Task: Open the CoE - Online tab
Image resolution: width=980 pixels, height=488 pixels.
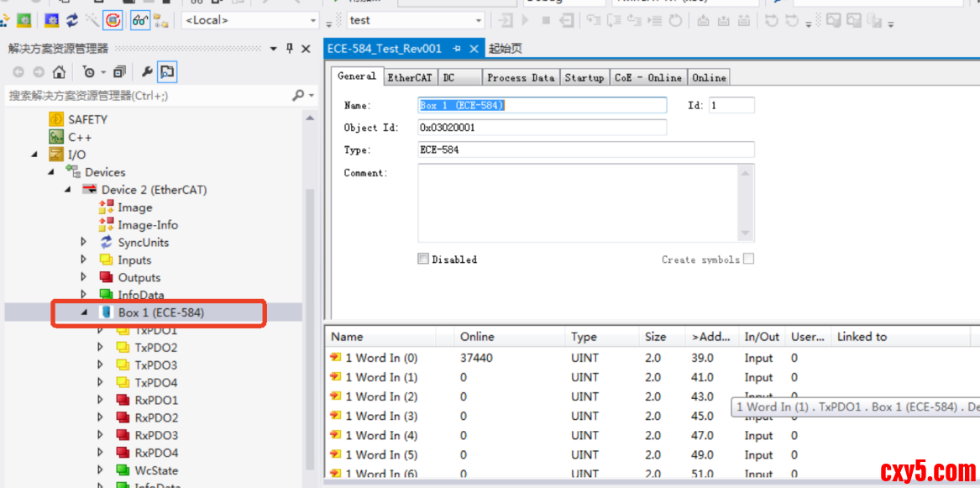Action: [x=647, y=77]
